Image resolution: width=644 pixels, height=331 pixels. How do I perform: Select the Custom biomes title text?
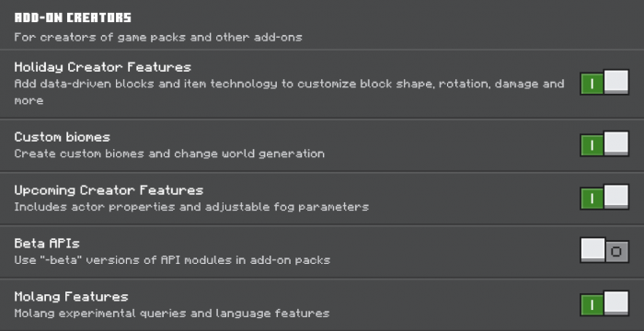click(x=62, y=137)
